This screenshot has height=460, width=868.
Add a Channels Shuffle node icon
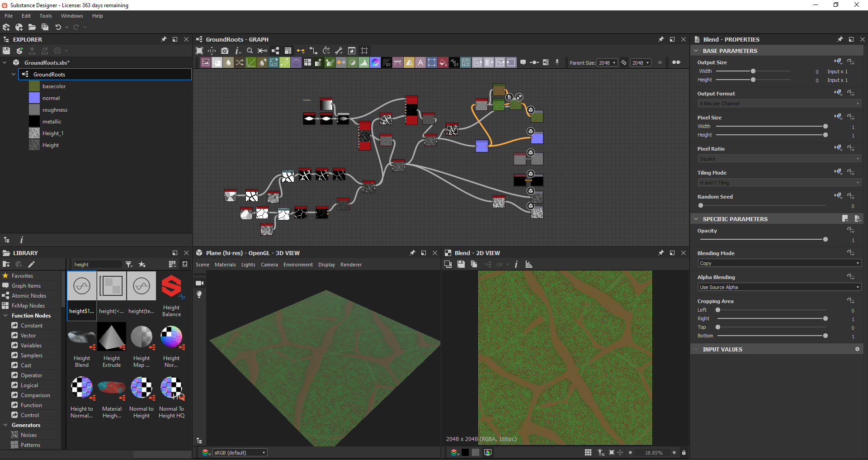pos(240,62)
